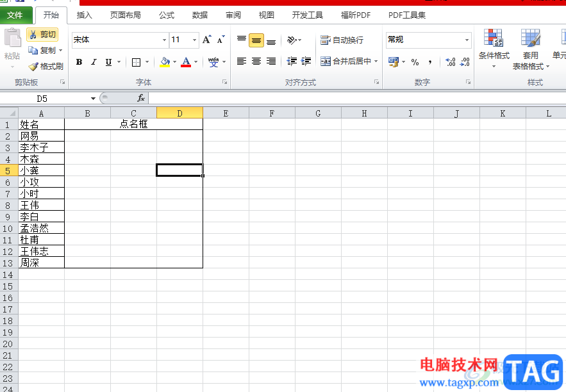Screen dimensions: 566x392
Task: Toggle Wrap Text (自动换行)
Action: 342,40
